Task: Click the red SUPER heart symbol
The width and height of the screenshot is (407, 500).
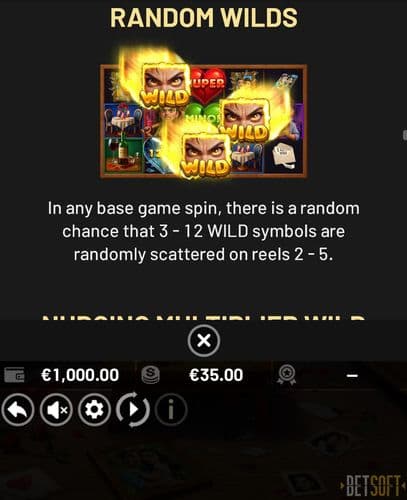Action: (x=208, y=85)
